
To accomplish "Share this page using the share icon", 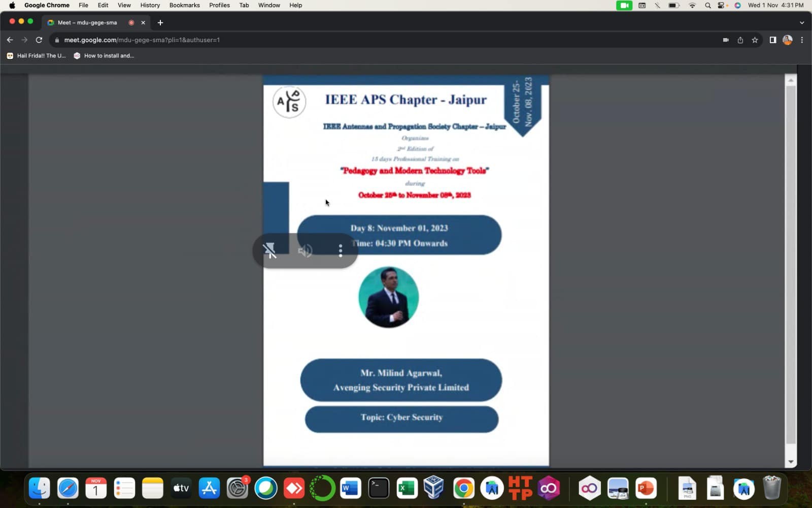I will (x=740, y=40).
